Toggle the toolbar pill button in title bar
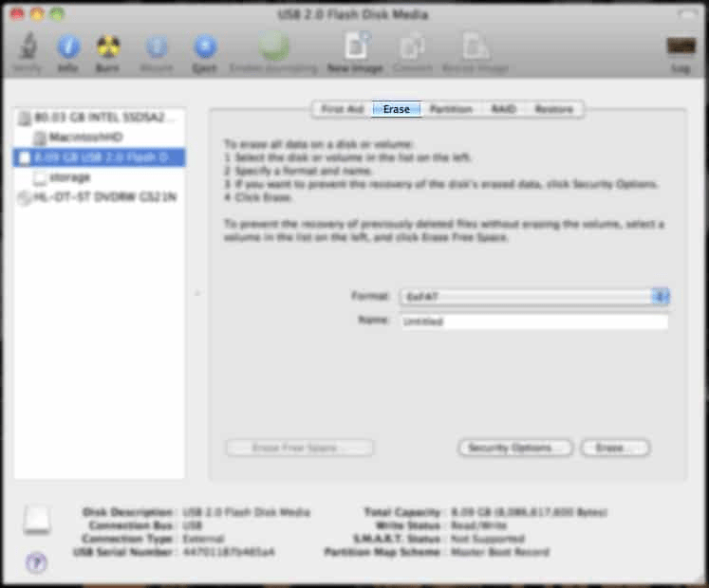 coord(687,14)
